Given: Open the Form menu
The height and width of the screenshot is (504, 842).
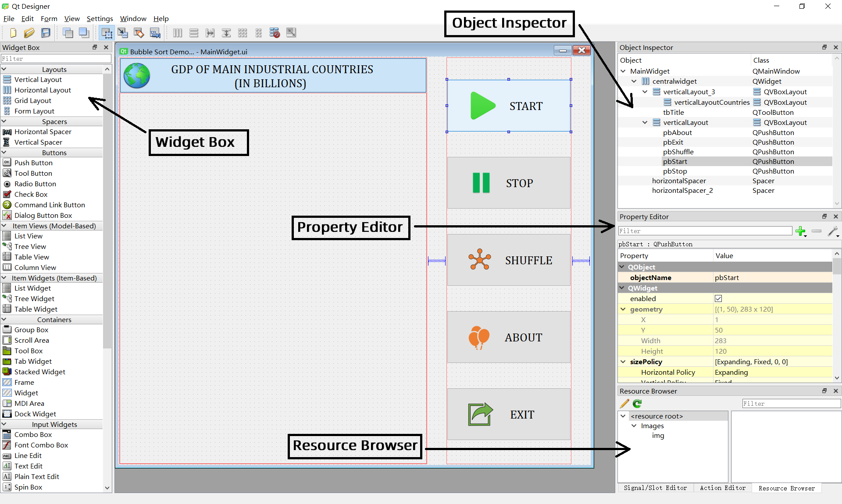Looking at the screenshot, I should point(49,18).
